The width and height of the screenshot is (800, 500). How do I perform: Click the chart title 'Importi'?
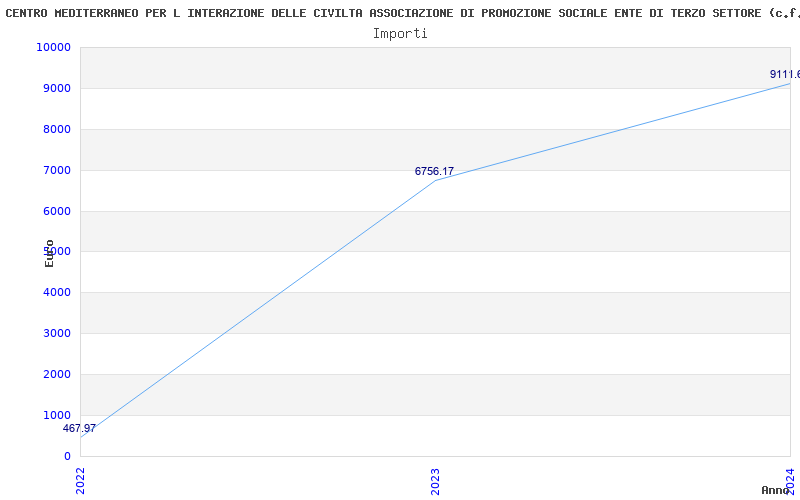(400, 34)
